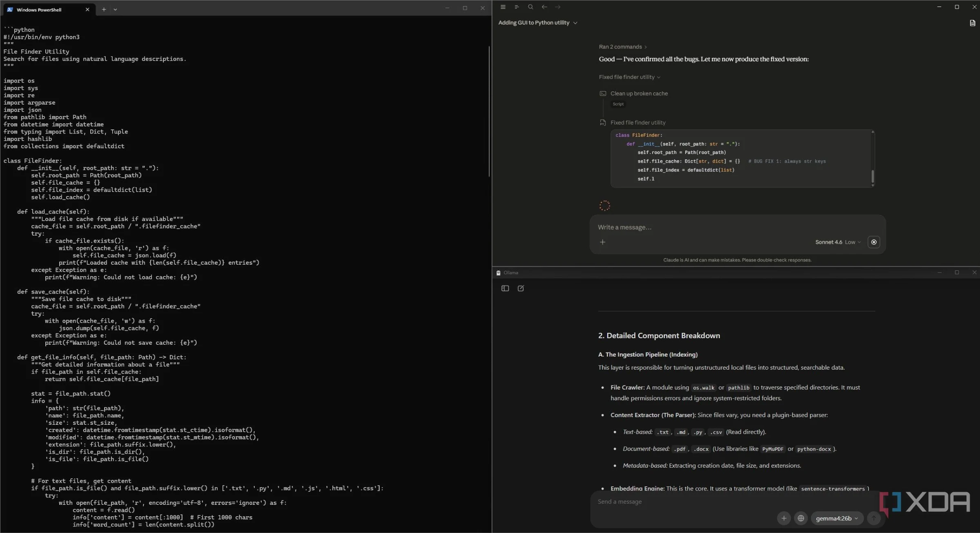Minimize the Claude window
The width and height of the screenshot is (980, 533).
point(939,7)
